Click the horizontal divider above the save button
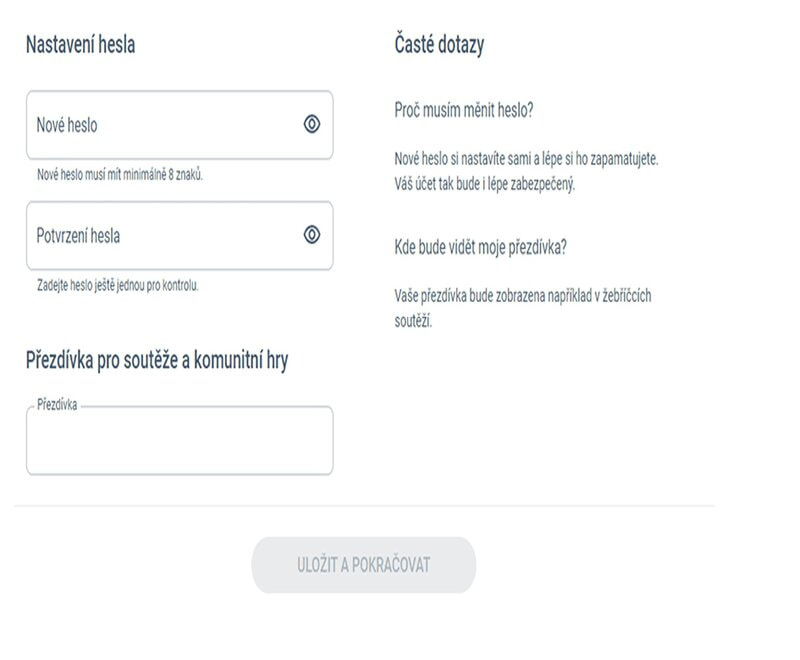 coord(365,506)
